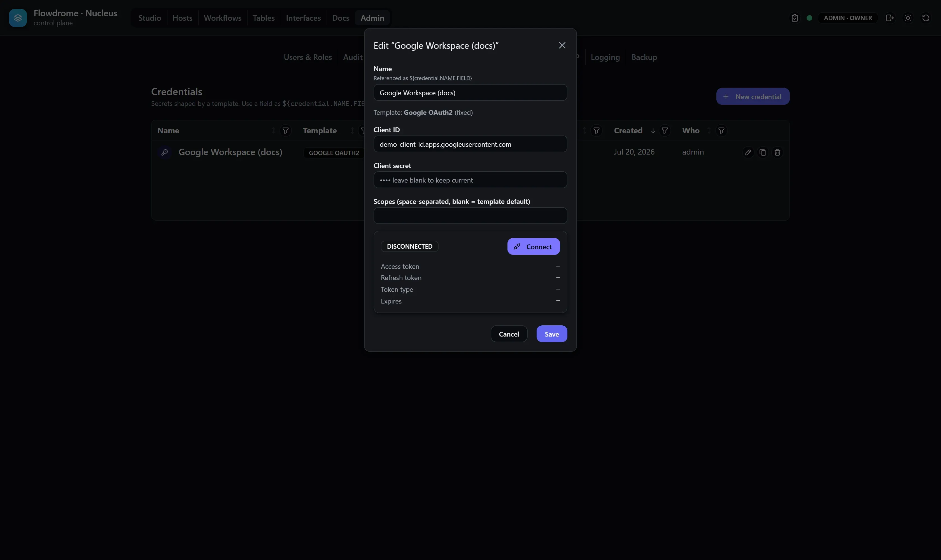Click the green status indicator dot
The width and height of the screenshot is (941, 560).
(x=809, y=18)
